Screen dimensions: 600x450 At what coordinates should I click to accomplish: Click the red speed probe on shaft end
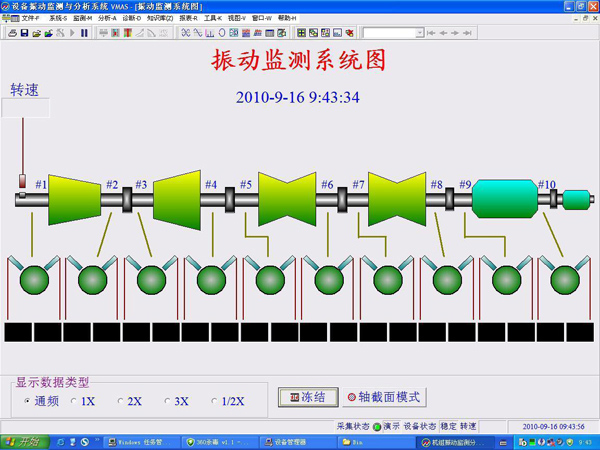(24, 183)
